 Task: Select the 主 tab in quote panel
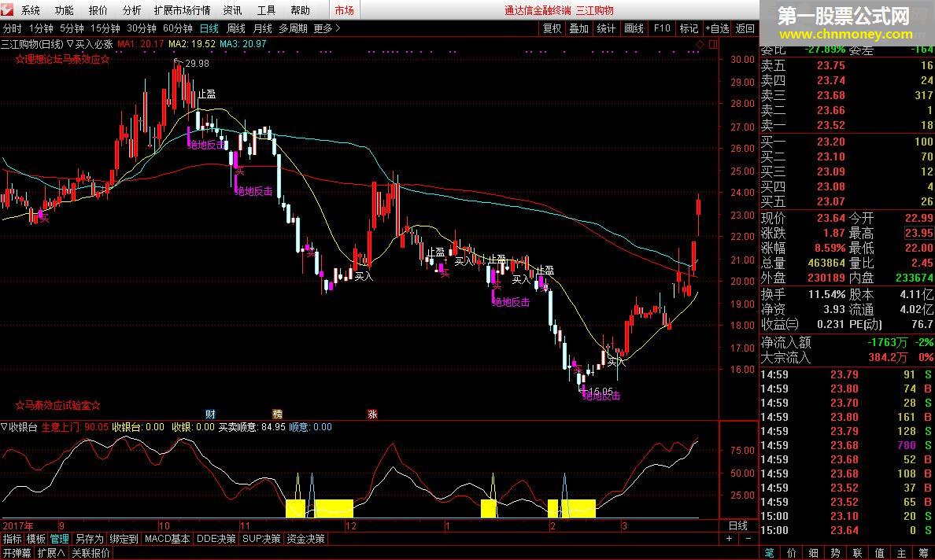point(902,553)
